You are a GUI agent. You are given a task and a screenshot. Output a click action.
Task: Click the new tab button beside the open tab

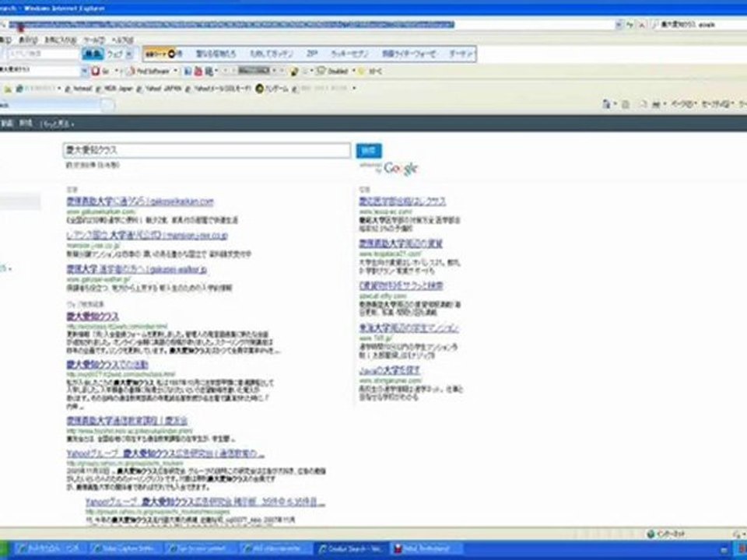[108, 105]
